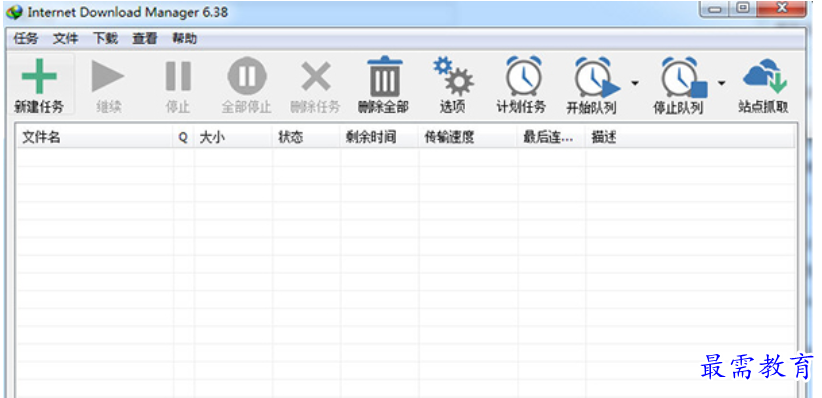Open the 查看 menu

(145, 38)
